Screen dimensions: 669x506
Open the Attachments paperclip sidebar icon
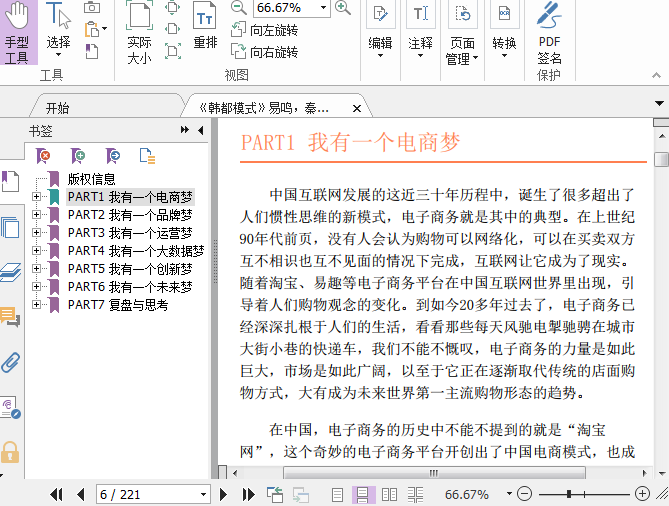click(11, 363)
